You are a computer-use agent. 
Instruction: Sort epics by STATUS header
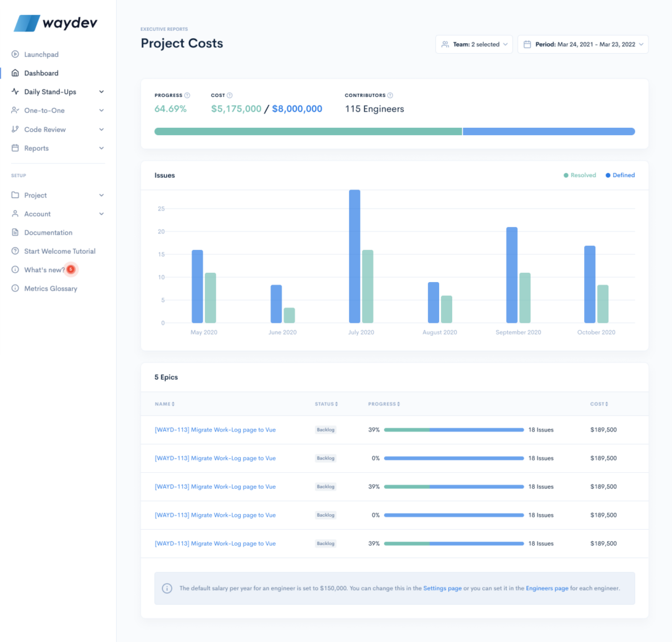click(x=325, y=404)
